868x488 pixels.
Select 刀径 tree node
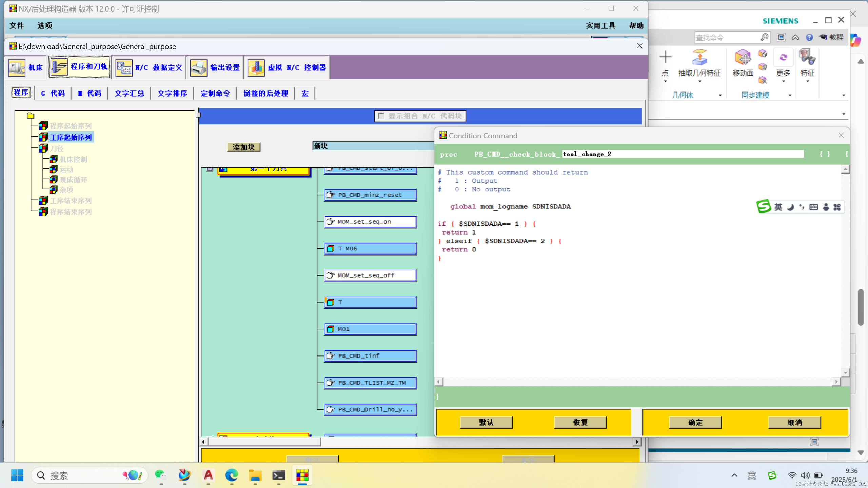pyautogui.click(x=57, y=148)
